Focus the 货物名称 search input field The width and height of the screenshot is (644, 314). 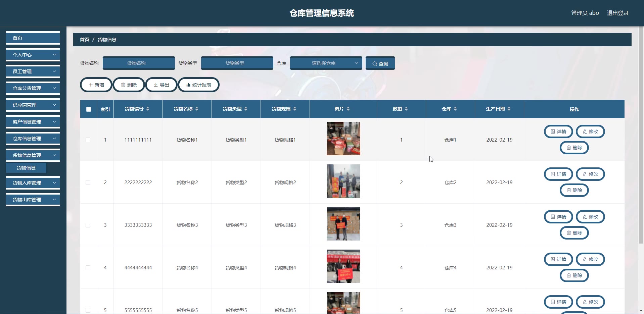coord(139,63)
